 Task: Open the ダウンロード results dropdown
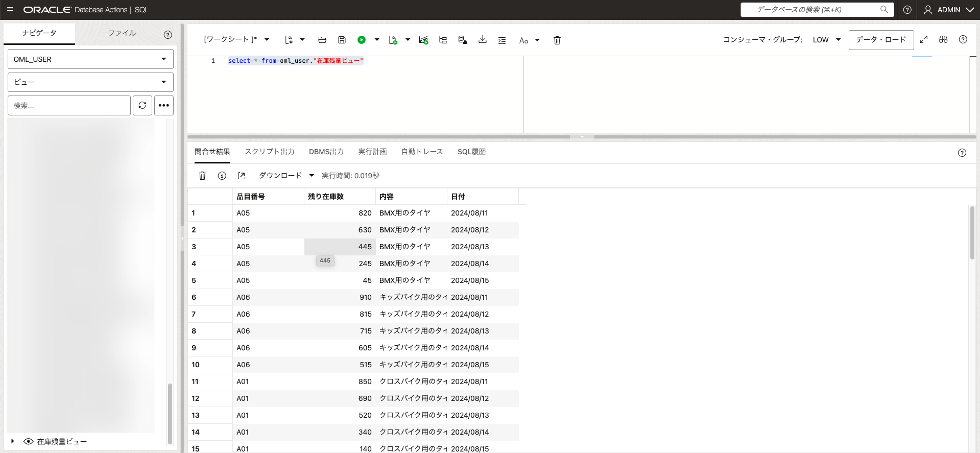pyautogui.click(x=286, y=176)
